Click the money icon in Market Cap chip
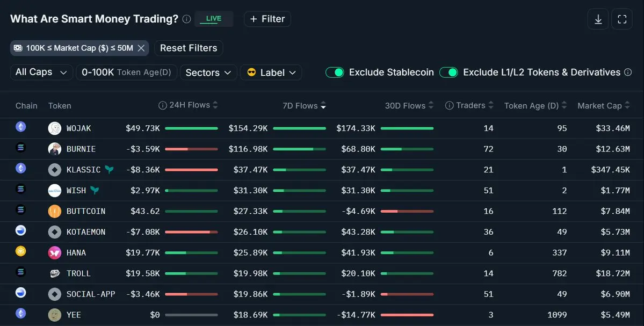 tap(18, 48)
